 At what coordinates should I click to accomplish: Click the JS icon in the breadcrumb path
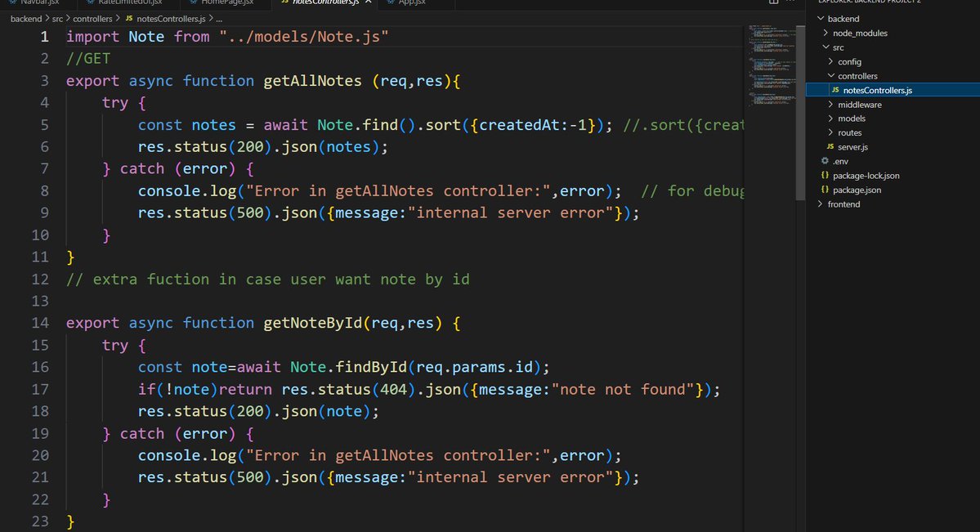click(129, 19)
